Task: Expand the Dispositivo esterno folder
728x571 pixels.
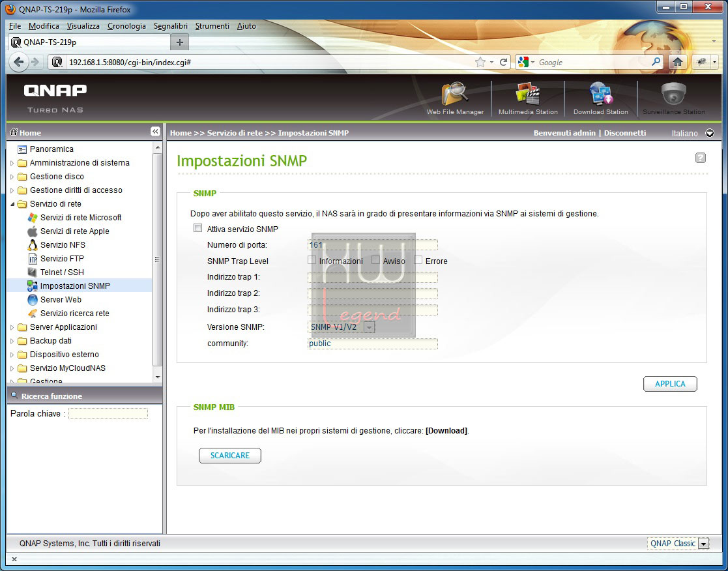Action: [x=12, y=355]
